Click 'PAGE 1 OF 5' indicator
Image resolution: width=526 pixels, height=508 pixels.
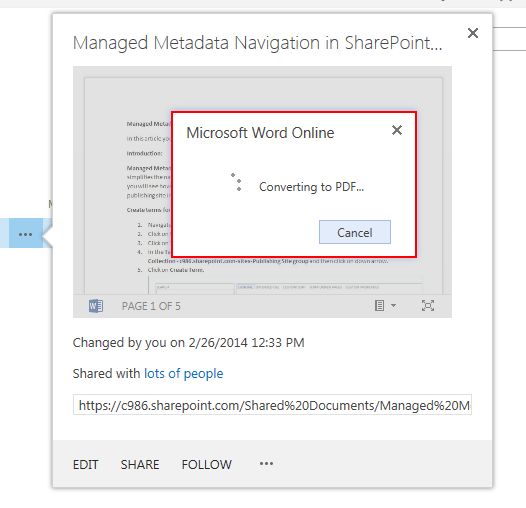click(x=151, y=306)
